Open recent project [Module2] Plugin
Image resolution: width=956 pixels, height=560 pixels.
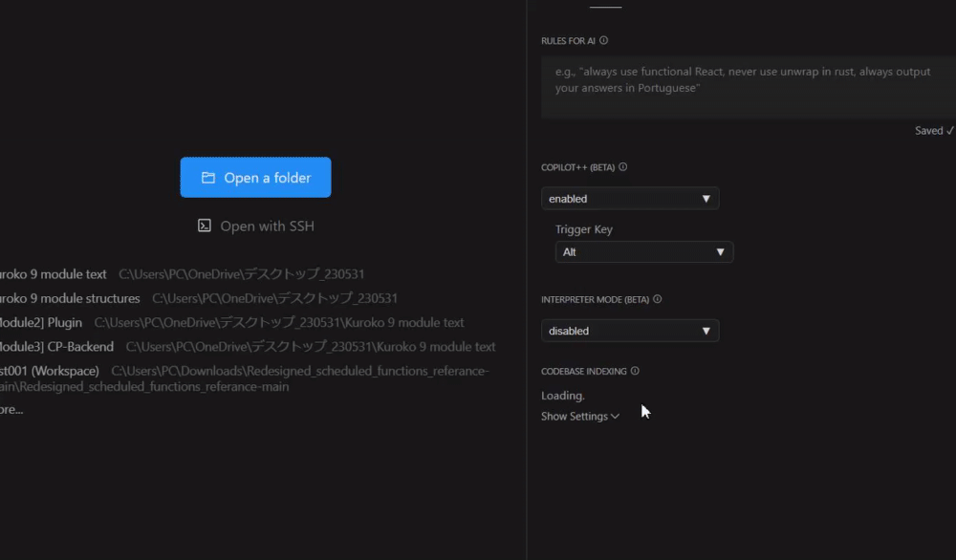tap(41, 322)
